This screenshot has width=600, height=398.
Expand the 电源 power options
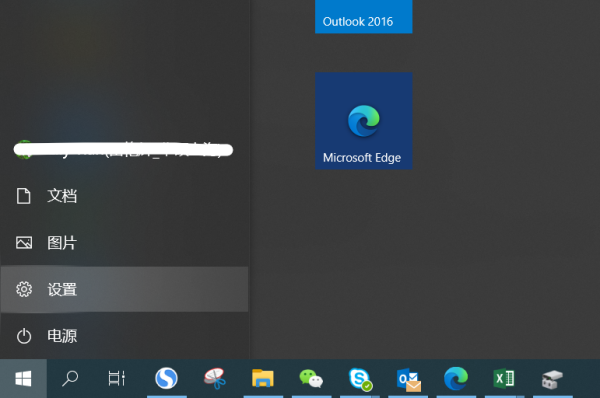(x=124, y=336)
